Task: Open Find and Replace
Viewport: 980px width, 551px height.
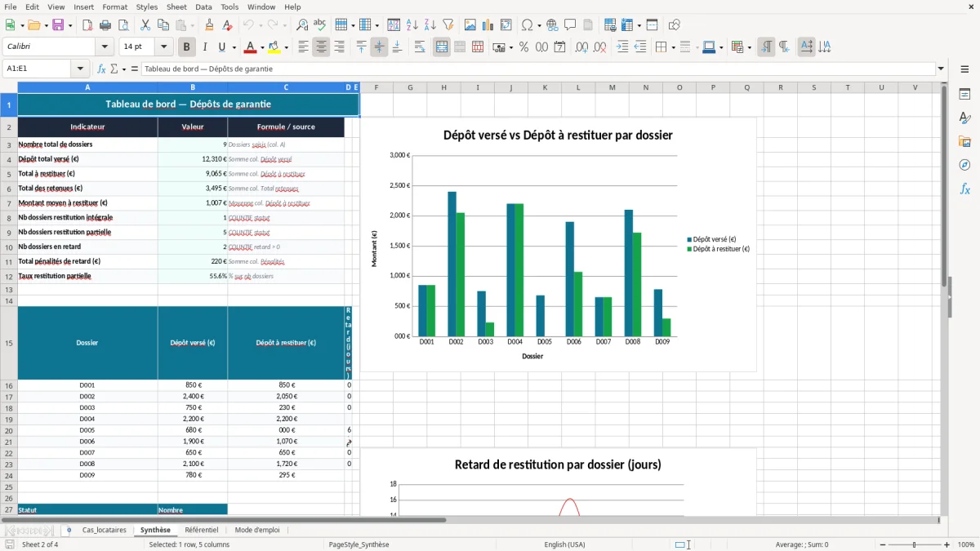Action: pos(302,25)
